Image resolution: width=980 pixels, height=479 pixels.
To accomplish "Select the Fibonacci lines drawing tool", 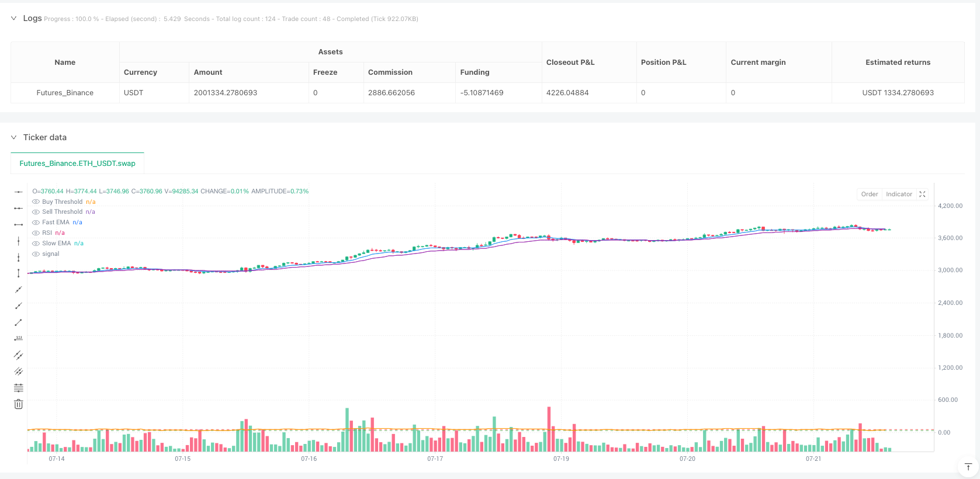I will pos(19,388).
